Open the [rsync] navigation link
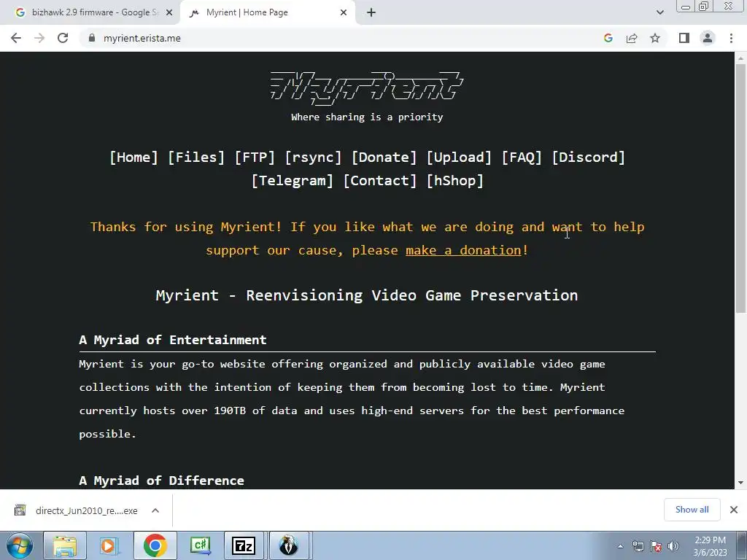The image size is (747, 560). (313, 157)
